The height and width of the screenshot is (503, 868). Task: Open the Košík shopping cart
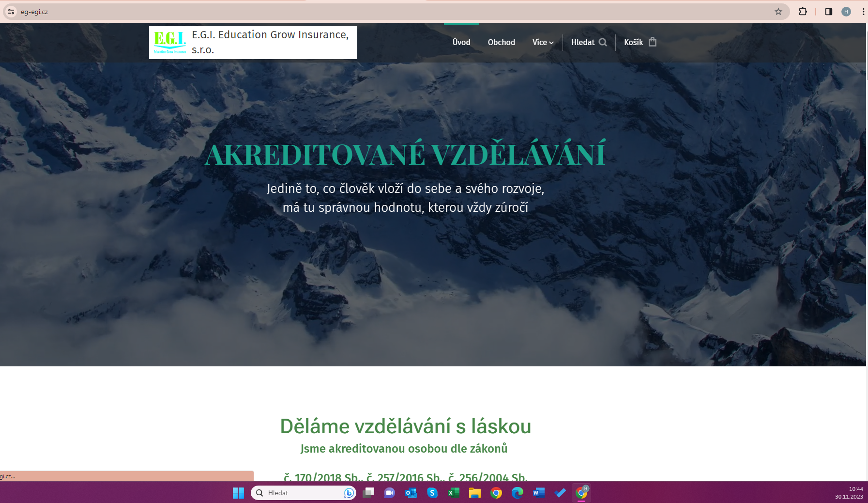pyautogui.click(x=640, y=42)
